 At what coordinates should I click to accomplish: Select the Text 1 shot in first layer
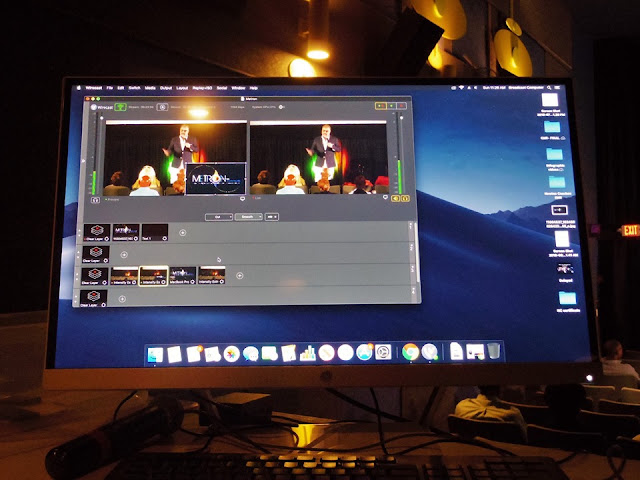pyautogui.click(x=155, y=232)
